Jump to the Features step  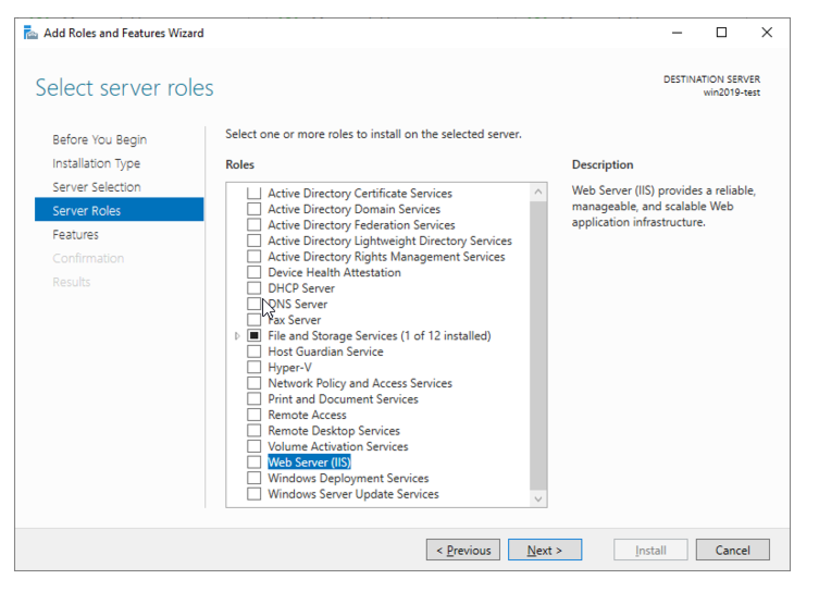(x=75, y=235)
